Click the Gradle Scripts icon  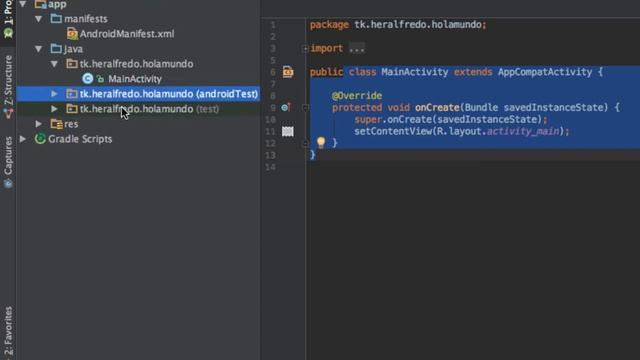coord(40,139)
